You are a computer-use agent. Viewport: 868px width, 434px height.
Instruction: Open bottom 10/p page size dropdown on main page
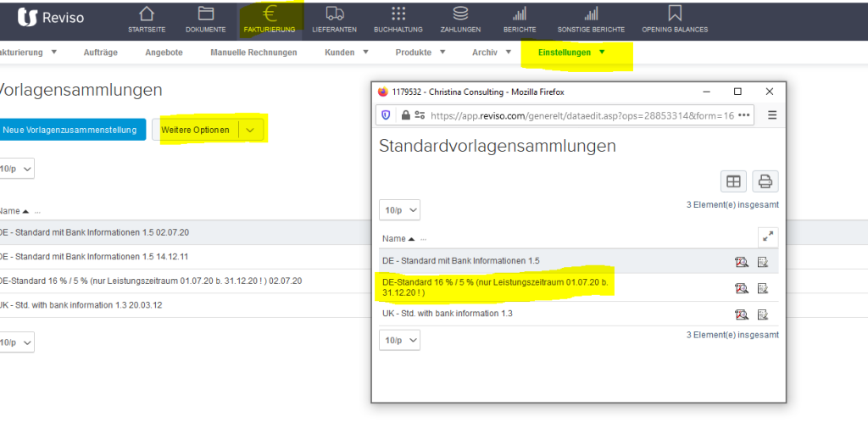(x=17, y=342)
